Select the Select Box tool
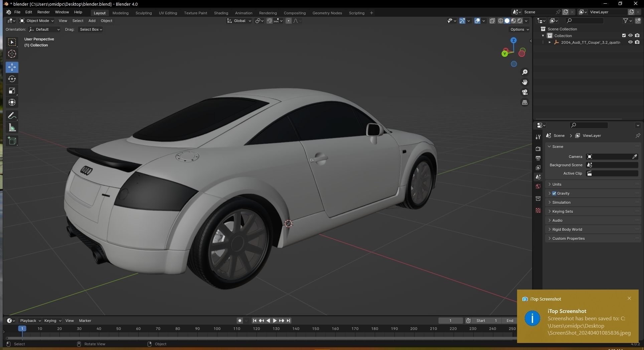644x350 pixels. click(x=12, y=42)
